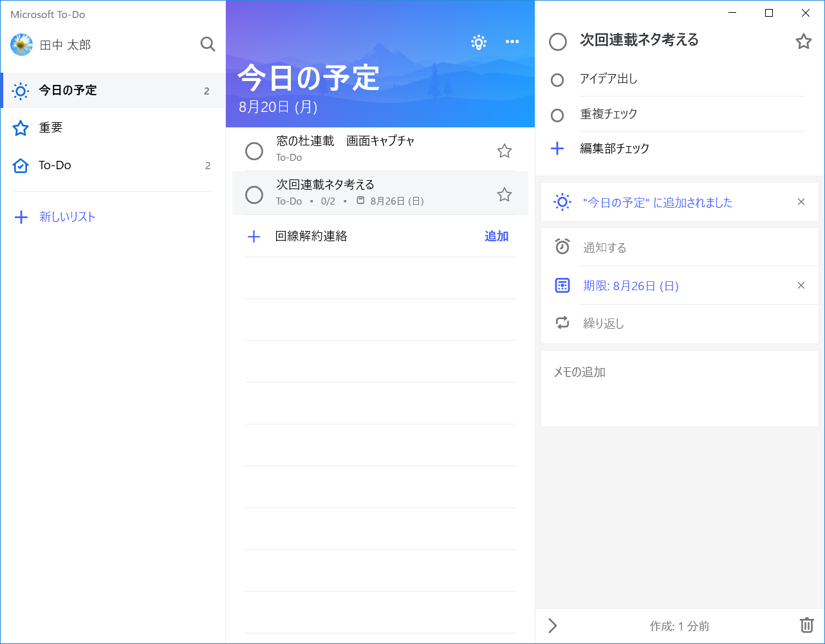Open the due date picker showing 8月26日
Image resolution: width=825 pixels, height=644 pixels.
click(x=631, y=286)
